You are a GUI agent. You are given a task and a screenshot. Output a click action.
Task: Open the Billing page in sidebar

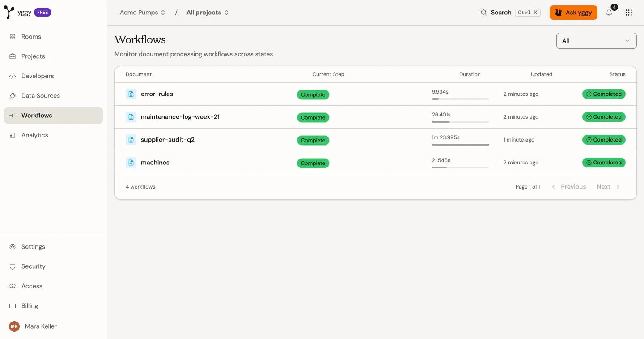[53, 306]
